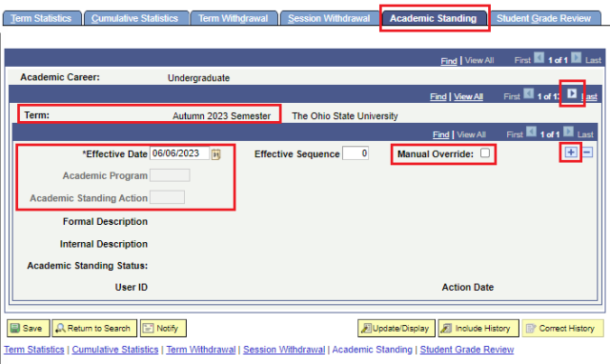Screen dimensions: 610x364
Task: Click the Update/Display button
Action: click(396, 328)
